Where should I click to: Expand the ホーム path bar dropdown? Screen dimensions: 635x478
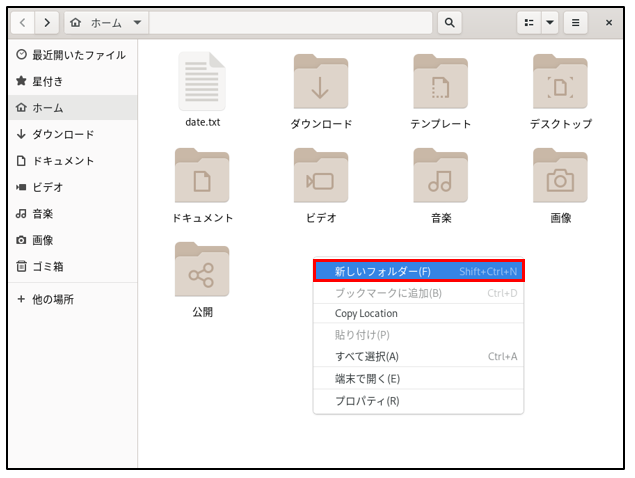coord(137,22)
